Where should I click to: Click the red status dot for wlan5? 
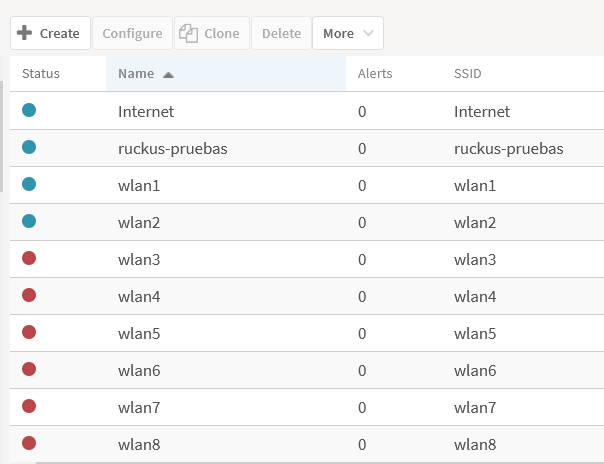[x=29, y=332]
